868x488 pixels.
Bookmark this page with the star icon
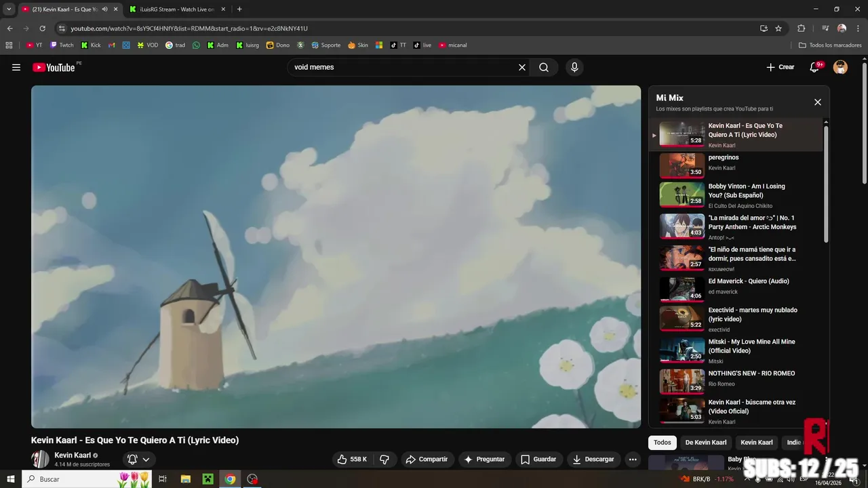[x=778, y=28]
